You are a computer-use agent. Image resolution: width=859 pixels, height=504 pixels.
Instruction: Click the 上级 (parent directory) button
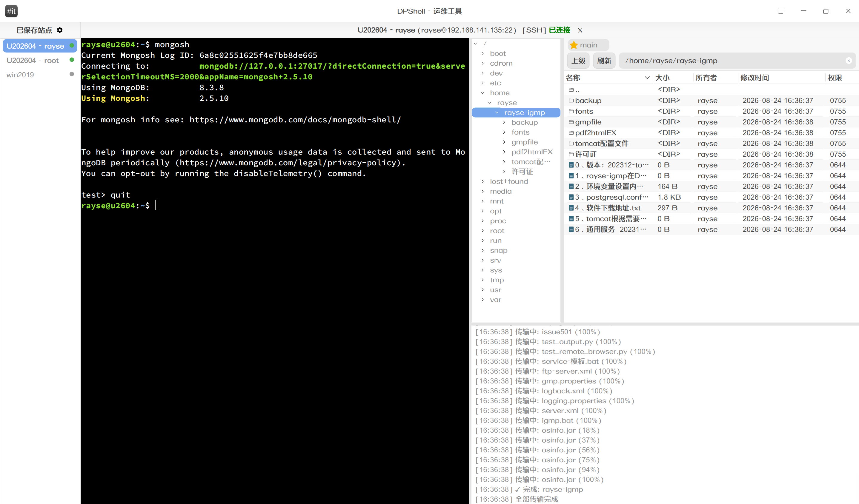point(578,61)
